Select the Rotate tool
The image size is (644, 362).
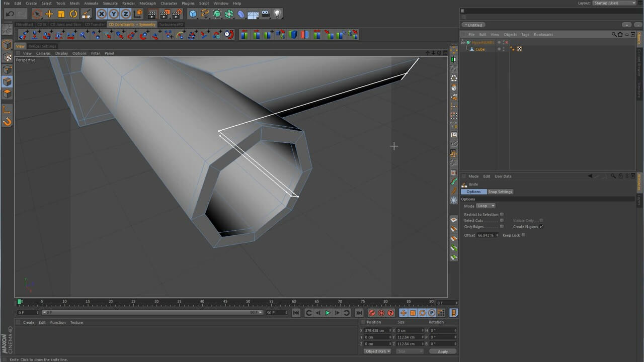[73, 14]
